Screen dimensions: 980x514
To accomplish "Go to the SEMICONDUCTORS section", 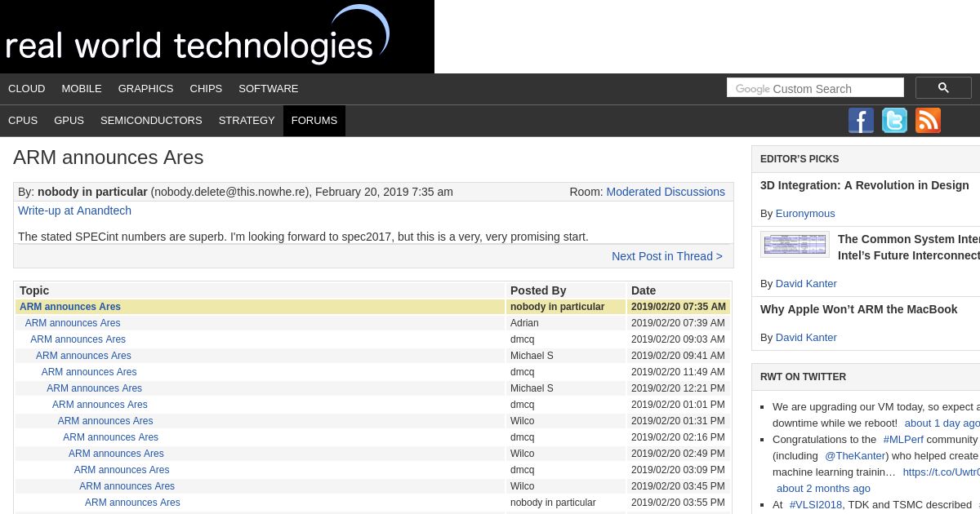I will pos(151,121).
